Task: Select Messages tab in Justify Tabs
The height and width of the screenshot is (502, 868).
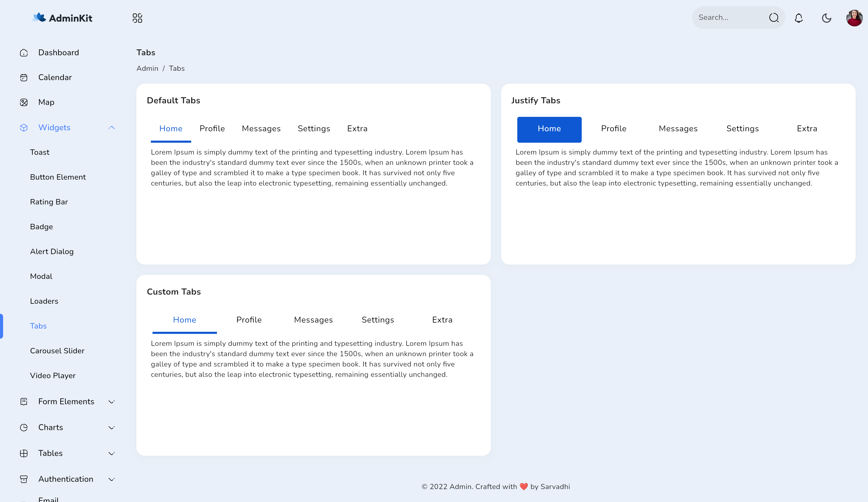Action: pos(678,129)
